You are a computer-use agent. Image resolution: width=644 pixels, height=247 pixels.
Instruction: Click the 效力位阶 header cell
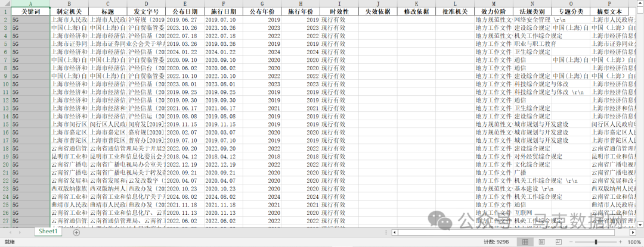[494, 11]
